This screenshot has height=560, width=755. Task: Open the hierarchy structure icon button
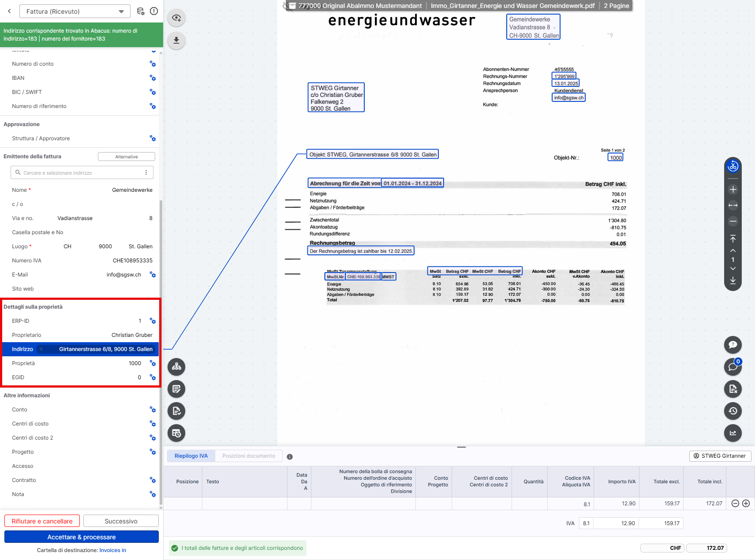[176, 366]
